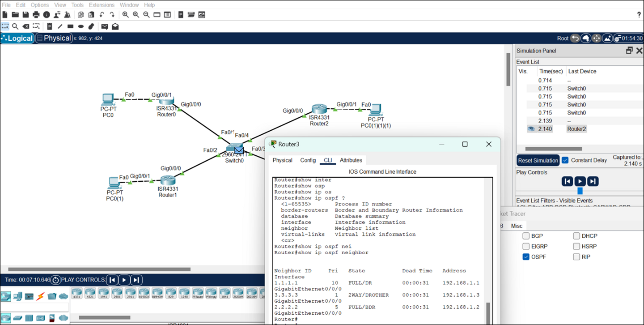Adjust the simulation play speed slider

click(580, 191)
